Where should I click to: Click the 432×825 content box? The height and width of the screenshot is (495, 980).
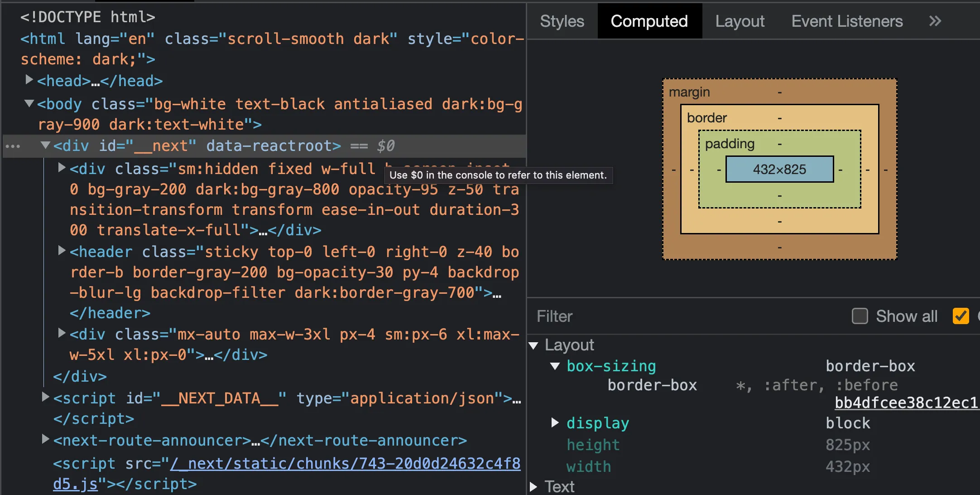(x=779, y=169)
